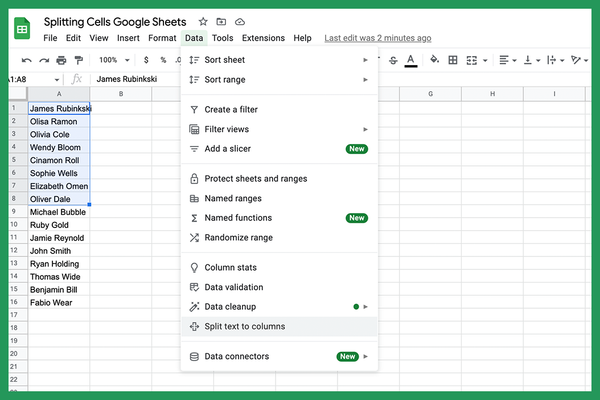Click the move to folder icon
Viewport: 600px width, 400px height.
pos(221,22)
